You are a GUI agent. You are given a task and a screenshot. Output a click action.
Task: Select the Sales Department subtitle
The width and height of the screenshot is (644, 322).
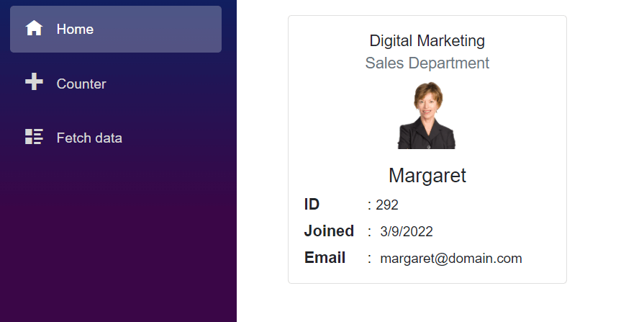(x=427, y=63)
